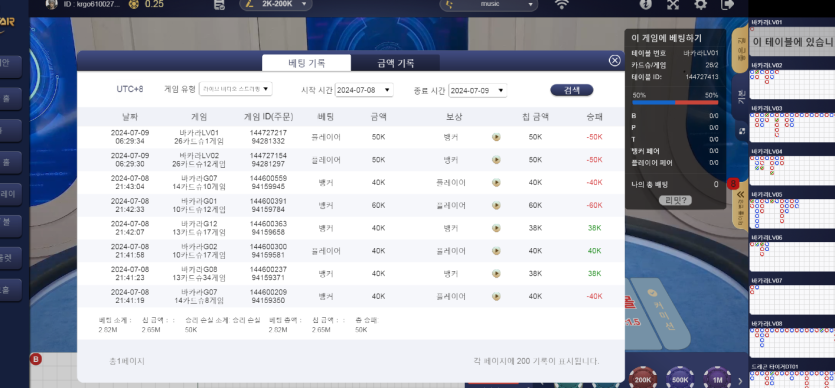Open the 종료 시간 end date dropdown
The image size is (835, 388).
pyautogui.click(x=478, y=90)
